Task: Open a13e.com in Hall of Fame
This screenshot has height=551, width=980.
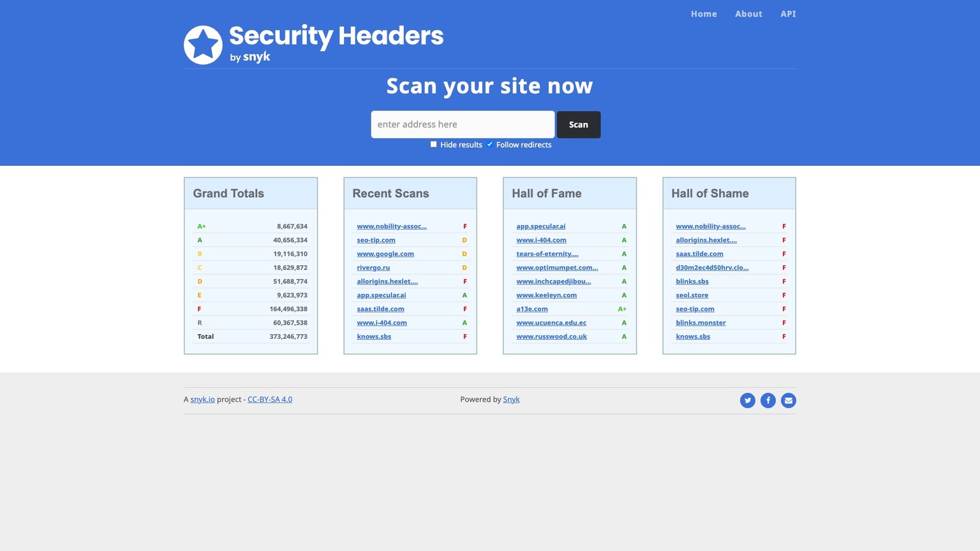Action: pyautogui.click(x=532, y=309)
